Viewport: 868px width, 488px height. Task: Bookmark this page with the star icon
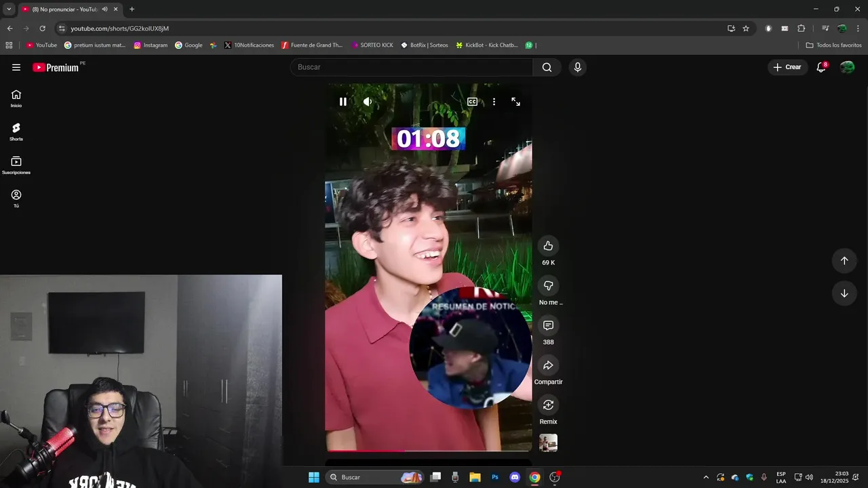click(746, 28)
